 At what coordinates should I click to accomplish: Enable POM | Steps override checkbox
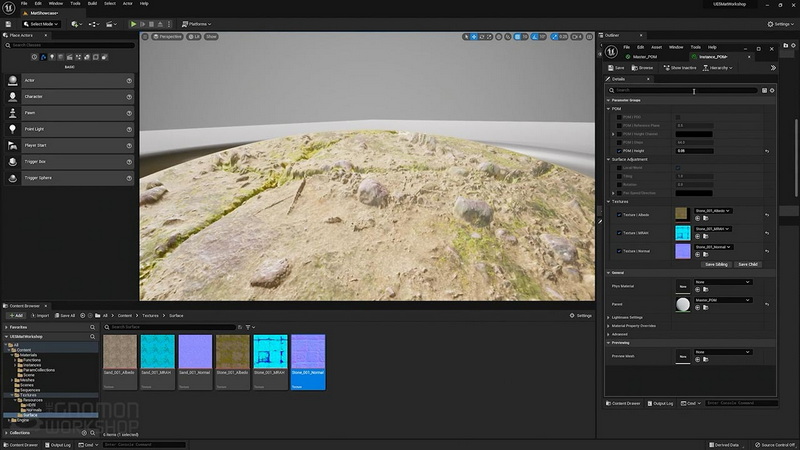(x=619, y=142)
